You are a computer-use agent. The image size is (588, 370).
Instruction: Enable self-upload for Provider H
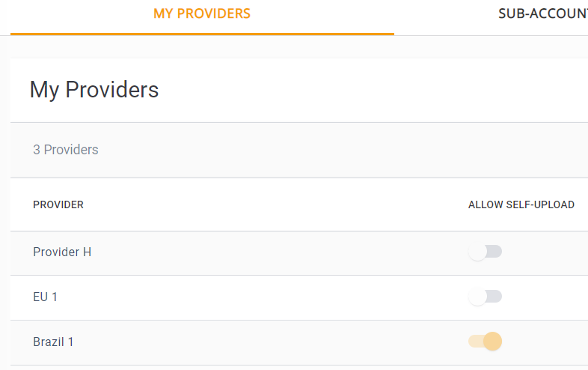point(485,252)
